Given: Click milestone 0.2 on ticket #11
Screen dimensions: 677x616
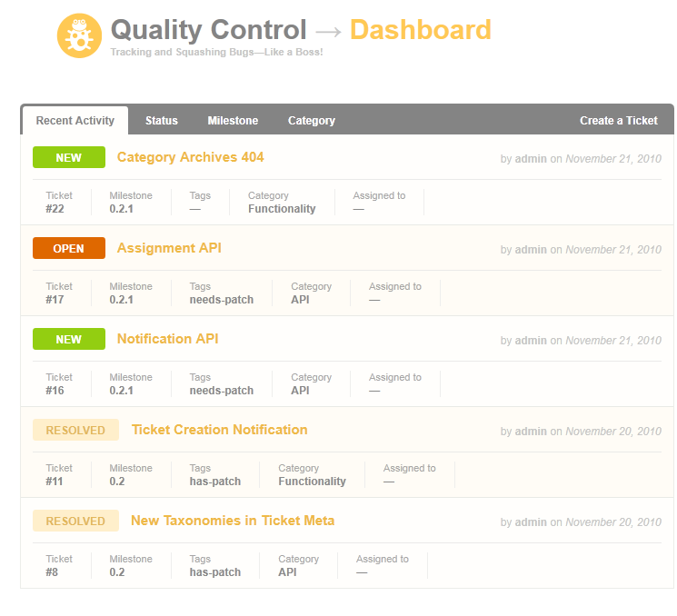Looking at the screenshot, I should (117, 482).
